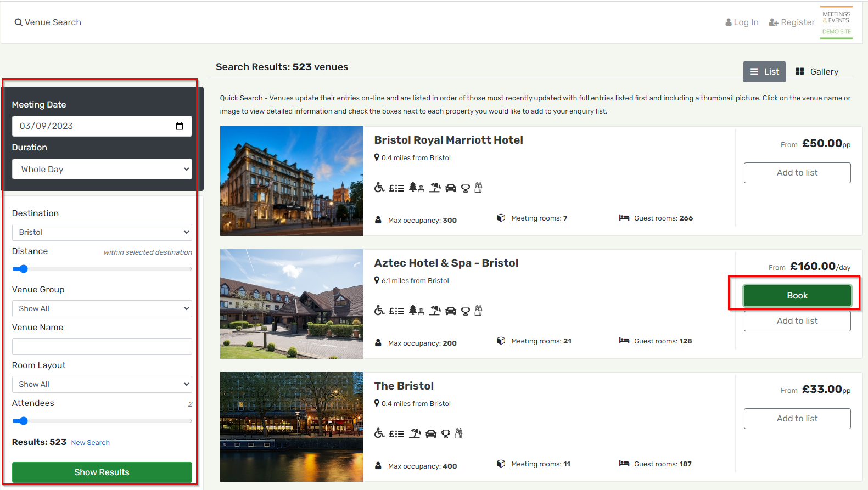Click wheelchair access icon for Aztec Hotel & Spa

pos(379,311)
